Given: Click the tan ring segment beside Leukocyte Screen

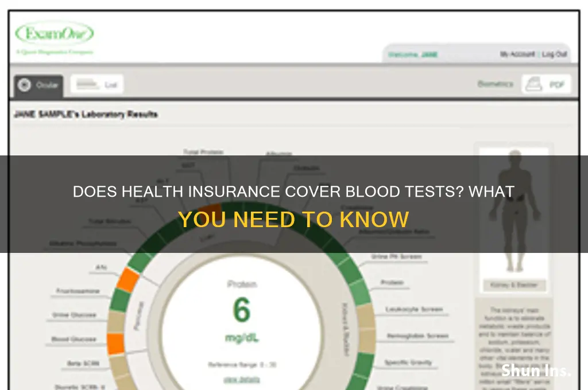Looking at the screenshot, I should pos(365,317).
